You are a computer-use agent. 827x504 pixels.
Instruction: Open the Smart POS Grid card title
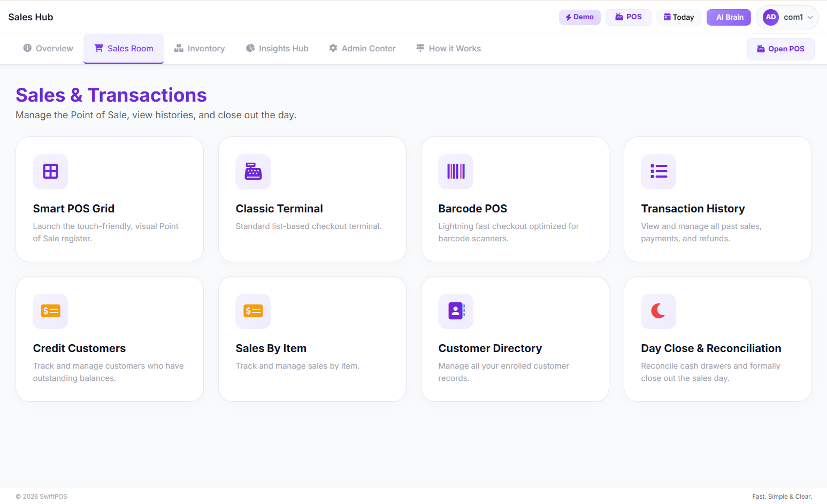point(74,209)
